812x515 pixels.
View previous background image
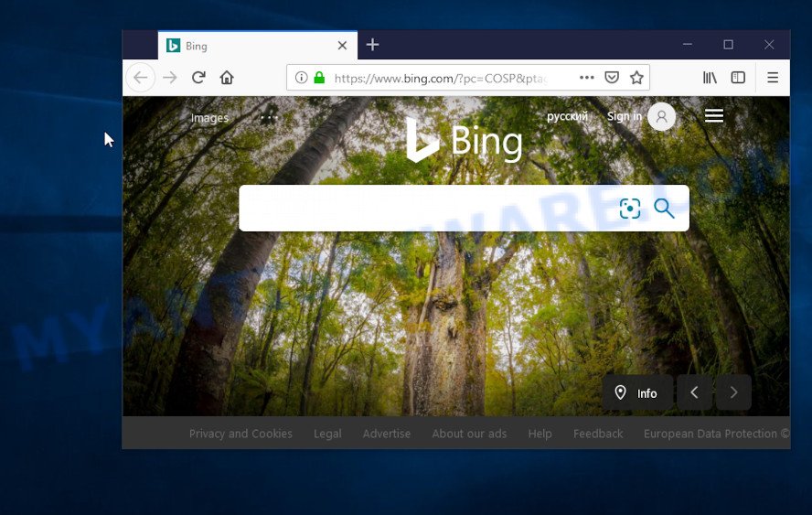[x=694, y=392]
